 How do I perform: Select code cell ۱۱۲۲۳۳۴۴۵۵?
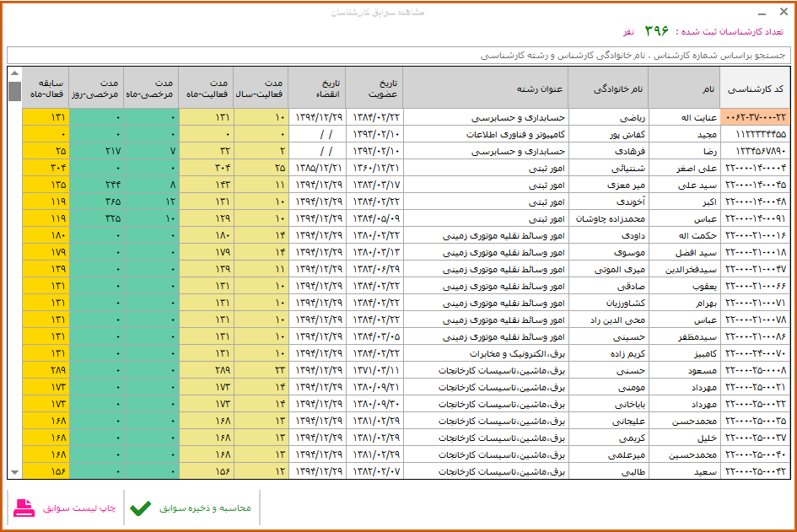click(756, 134)
